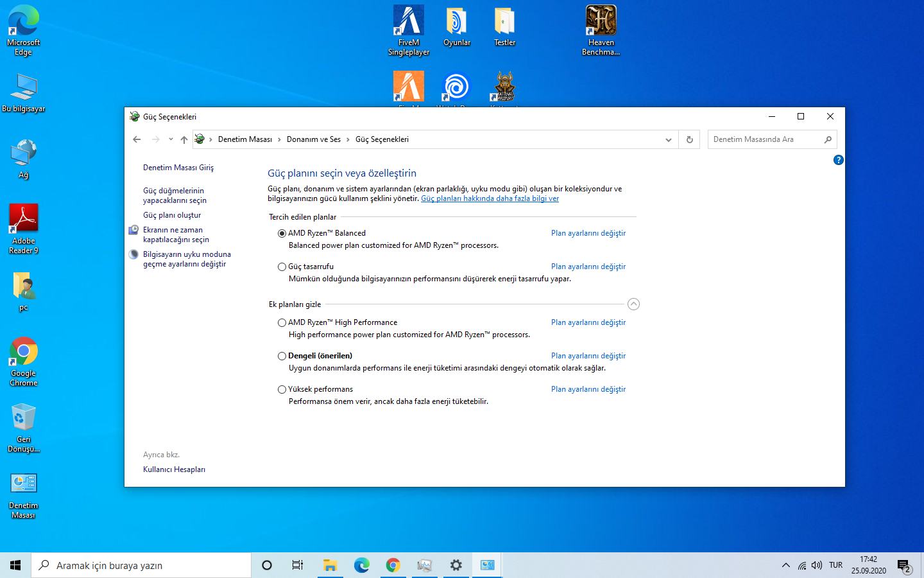This screenshot has width=924, height=578.
Task: Open Güç planları hakkında daha fazla bilgi link
Action: pyautogui.click(x=490, y=198)
